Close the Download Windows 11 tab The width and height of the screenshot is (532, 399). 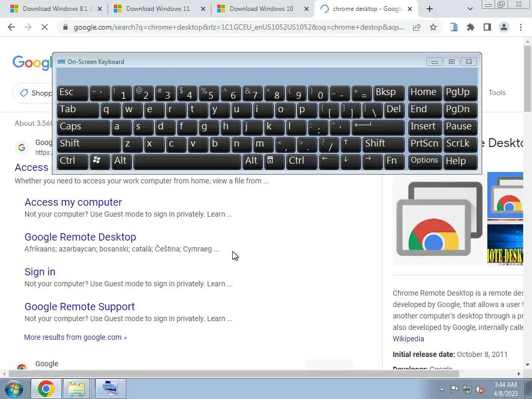[x=203, y=9]
